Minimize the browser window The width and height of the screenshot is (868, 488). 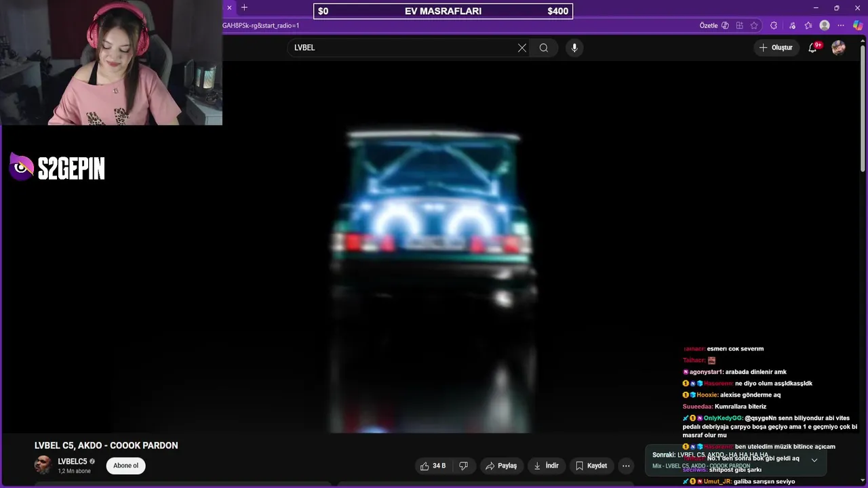pyautogui.click(x=816, y=7)
